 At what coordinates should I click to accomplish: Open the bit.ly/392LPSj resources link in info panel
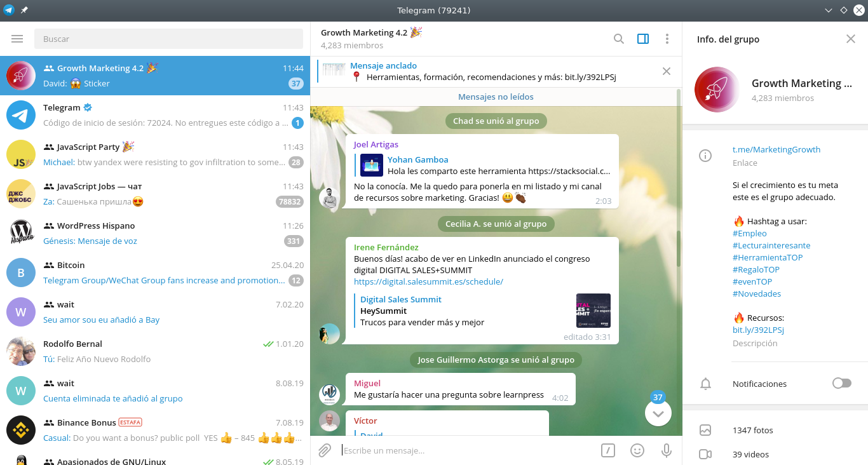758,330
